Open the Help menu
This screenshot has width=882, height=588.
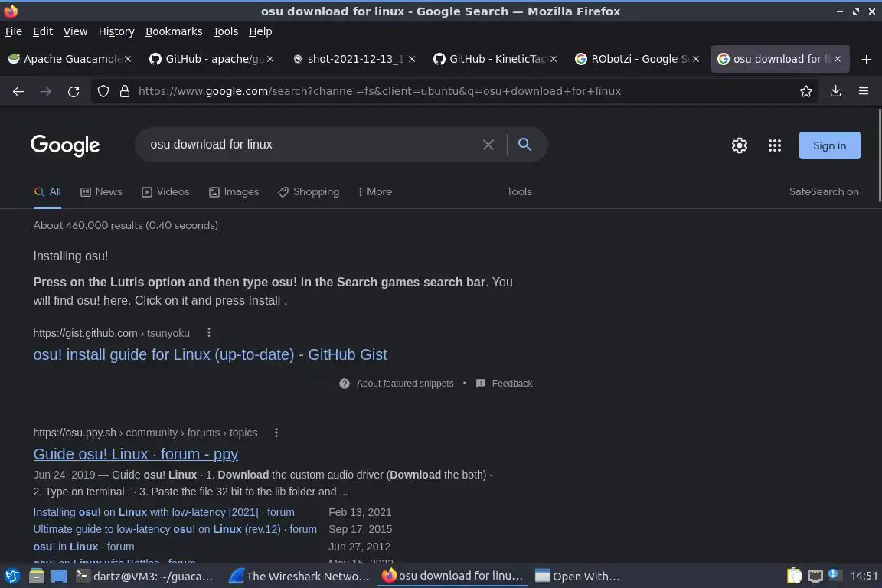coord(260,31)
